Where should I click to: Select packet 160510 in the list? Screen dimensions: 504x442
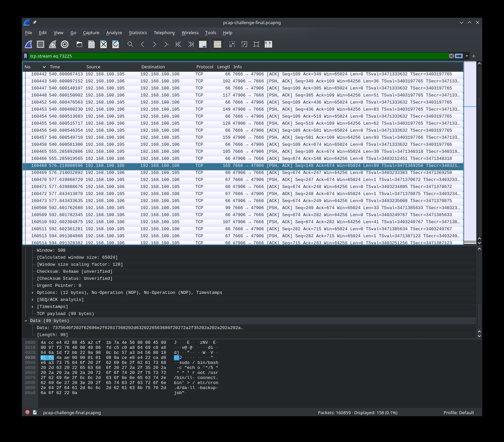click(243, 222)
